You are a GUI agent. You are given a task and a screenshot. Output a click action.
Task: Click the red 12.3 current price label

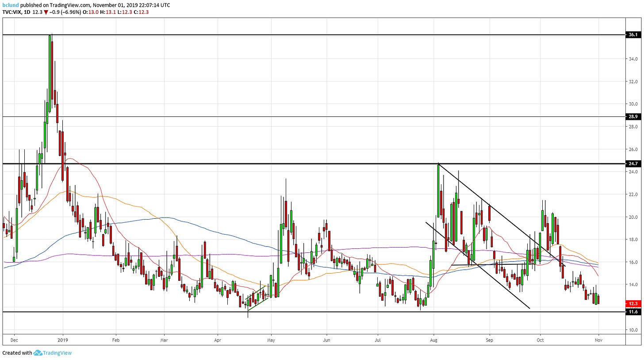point(633,304)
